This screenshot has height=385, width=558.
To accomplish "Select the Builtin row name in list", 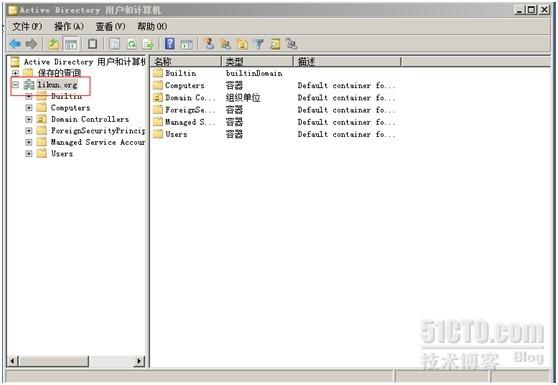I will (x=181, y=73).
